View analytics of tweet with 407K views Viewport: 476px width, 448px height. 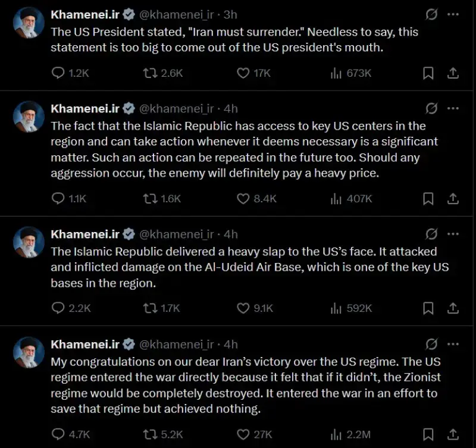point(336,198)
